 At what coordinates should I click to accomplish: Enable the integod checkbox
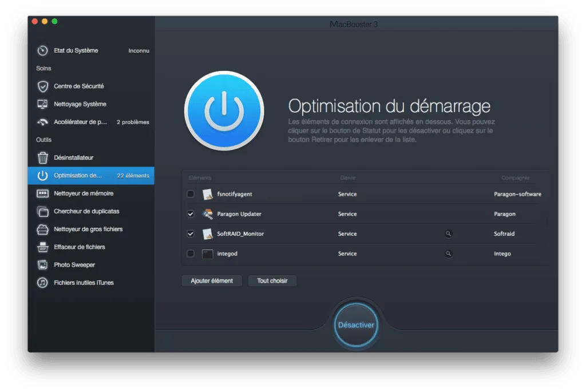[191, 254]
